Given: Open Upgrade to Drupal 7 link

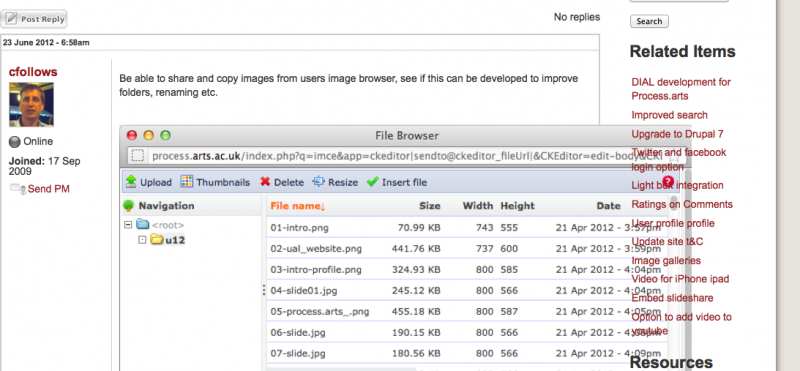Looking at the screenshot, I should coord(677,135).
